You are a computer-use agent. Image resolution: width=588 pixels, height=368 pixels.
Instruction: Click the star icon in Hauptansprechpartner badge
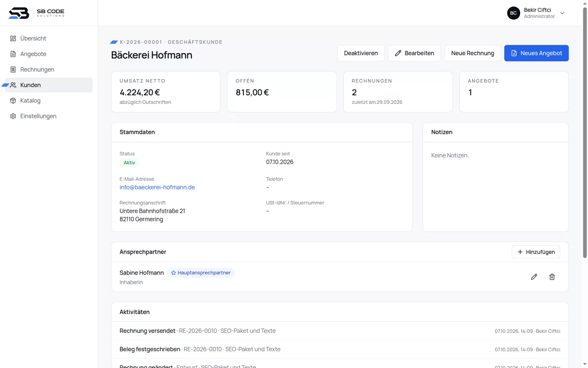(174, 273)
